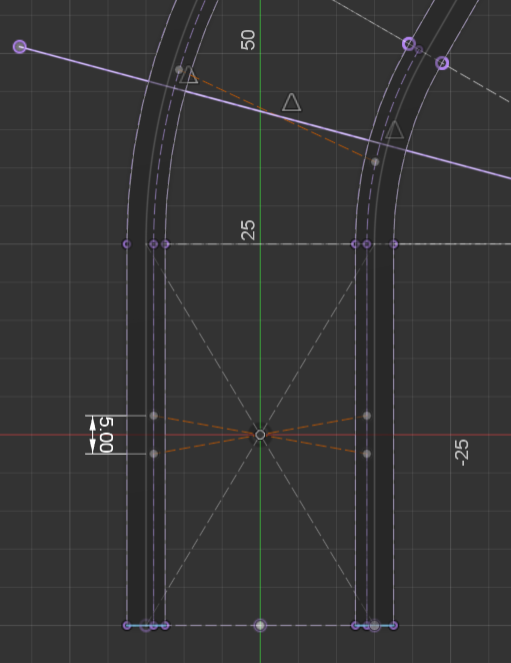Select the triangle constraint icon on the right arc
Screen dimensions: 511x663
(395, 130)
